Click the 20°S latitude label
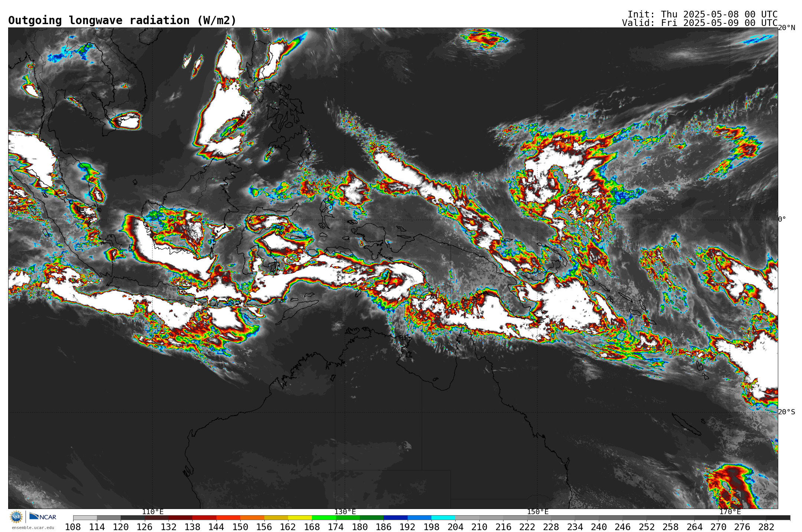802x532 pixels. coord(786,412)
